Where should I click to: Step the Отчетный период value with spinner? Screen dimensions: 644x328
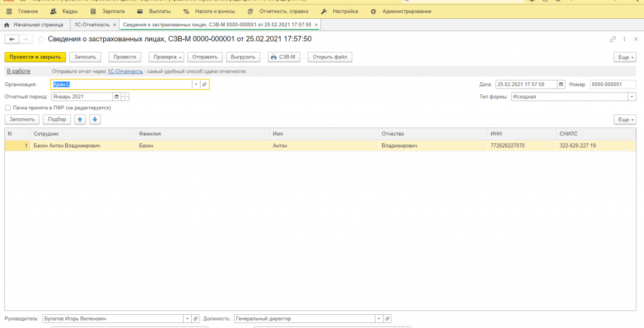click(125, 97)
